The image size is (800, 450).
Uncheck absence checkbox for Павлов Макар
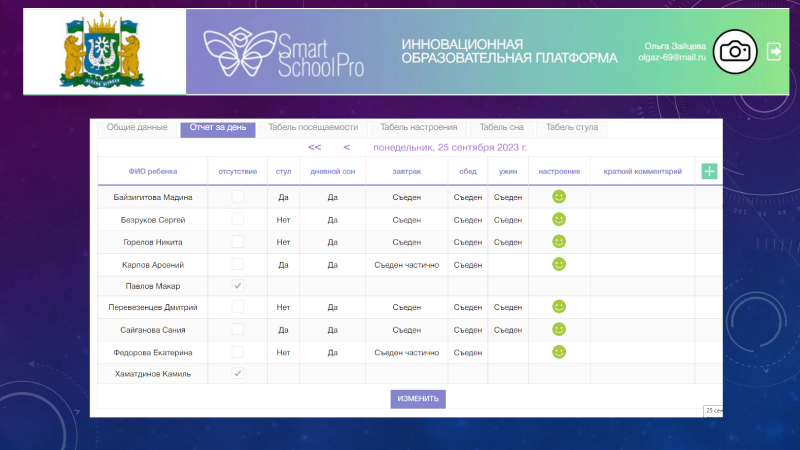(237, 286)
